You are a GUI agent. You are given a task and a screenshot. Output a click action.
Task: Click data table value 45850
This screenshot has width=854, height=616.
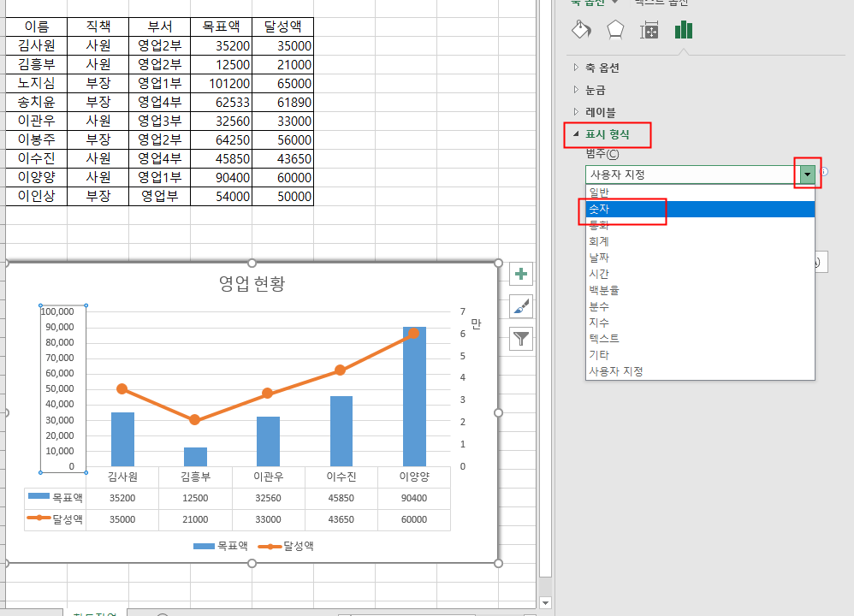coord(341,498)
